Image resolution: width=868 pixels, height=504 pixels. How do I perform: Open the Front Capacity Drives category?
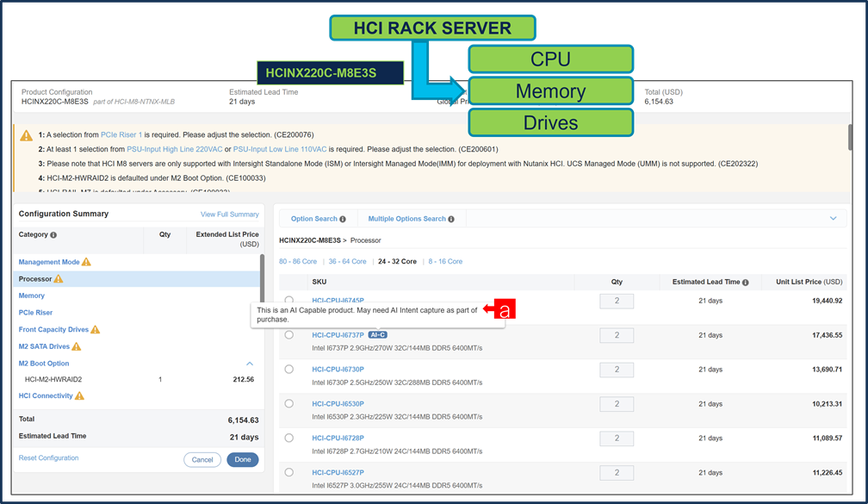pos(53,329)
